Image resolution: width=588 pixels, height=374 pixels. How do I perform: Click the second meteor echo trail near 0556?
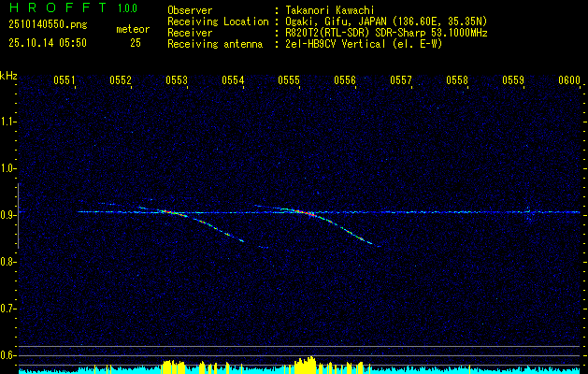(319, 225)
